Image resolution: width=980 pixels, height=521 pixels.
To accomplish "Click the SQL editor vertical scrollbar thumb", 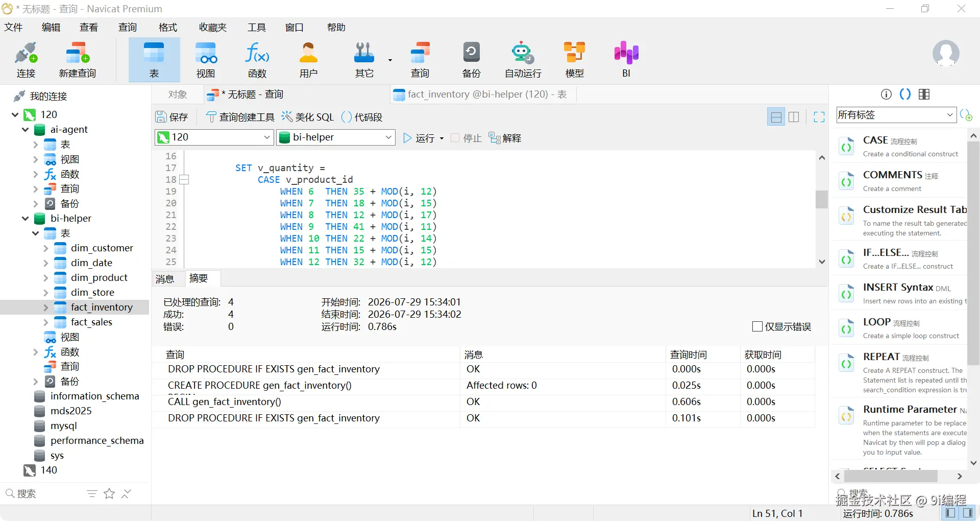I will tap(822, 199).
